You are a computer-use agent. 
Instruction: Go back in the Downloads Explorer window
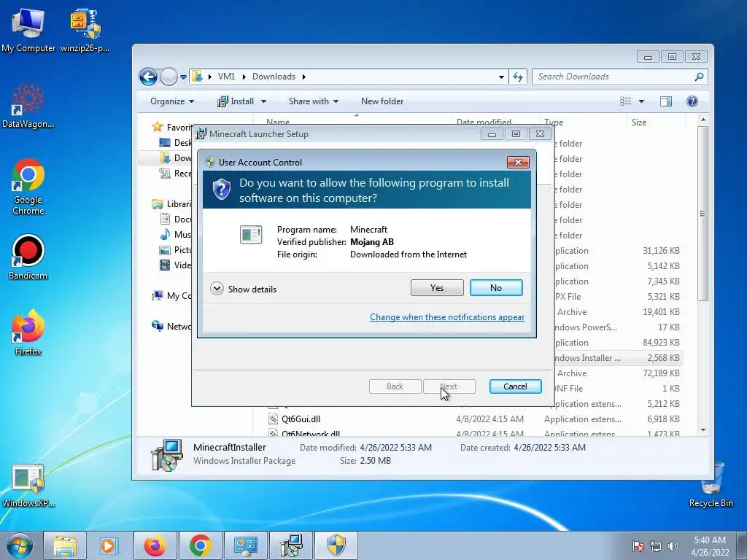(x=148, y=77)
